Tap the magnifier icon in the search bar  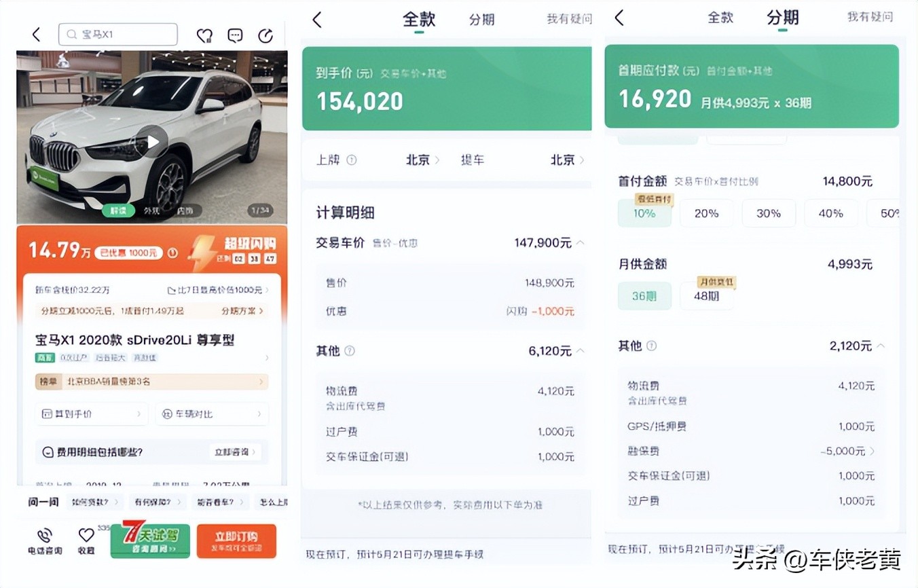tap(71, 34)
